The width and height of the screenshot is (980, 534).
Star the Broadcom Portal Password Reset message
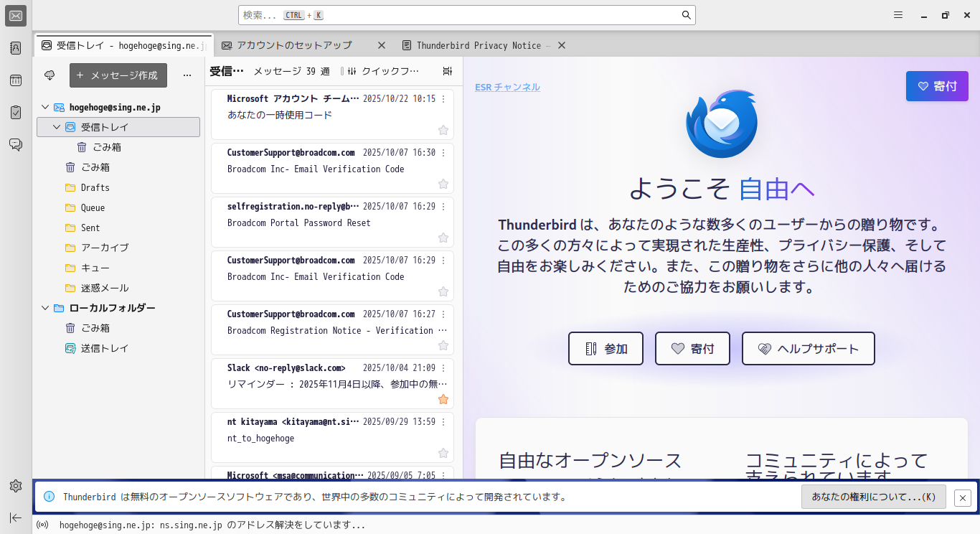tap(443, 238)
